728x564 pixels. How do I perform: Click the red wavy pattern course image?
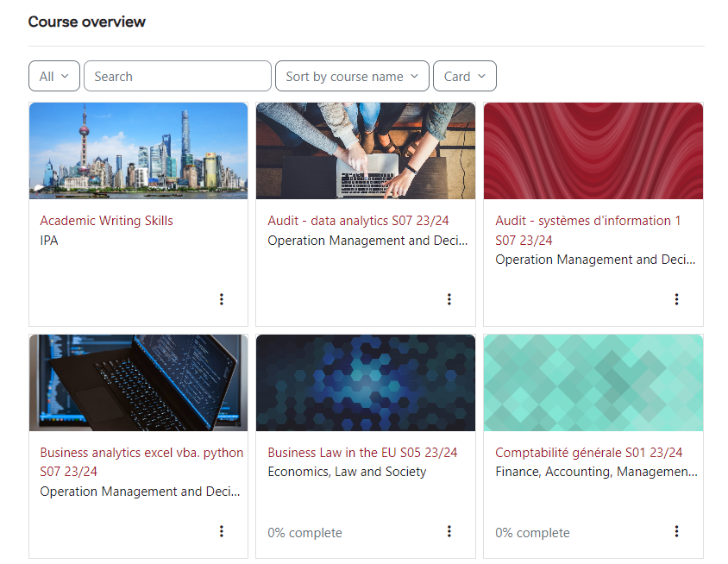(593, 151)
